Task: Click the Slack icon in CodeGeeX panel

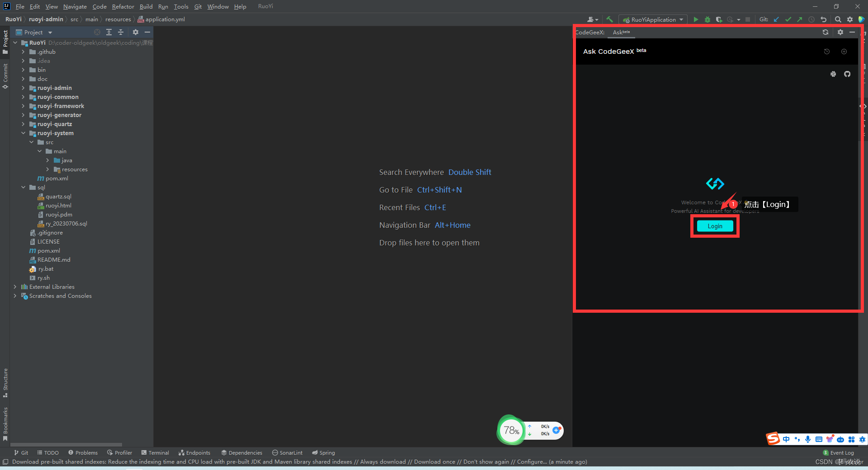Action: [833, 74]
